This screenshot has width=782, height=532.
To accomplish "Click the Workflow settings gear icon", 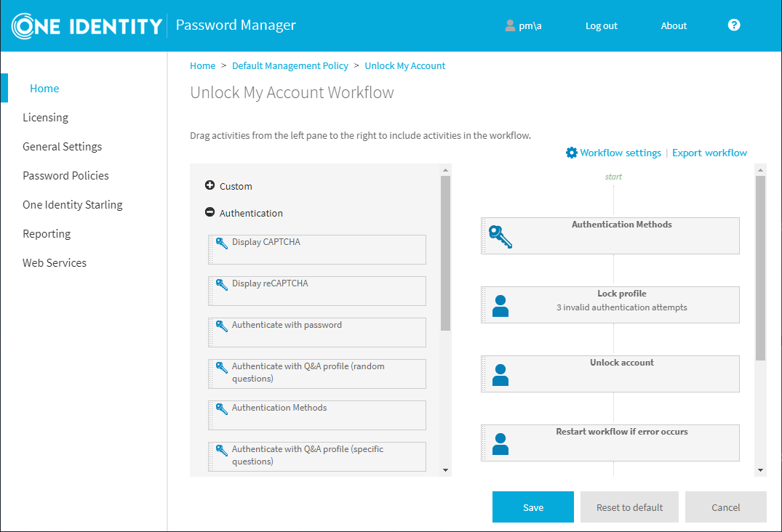I will [x=572, y=153].
